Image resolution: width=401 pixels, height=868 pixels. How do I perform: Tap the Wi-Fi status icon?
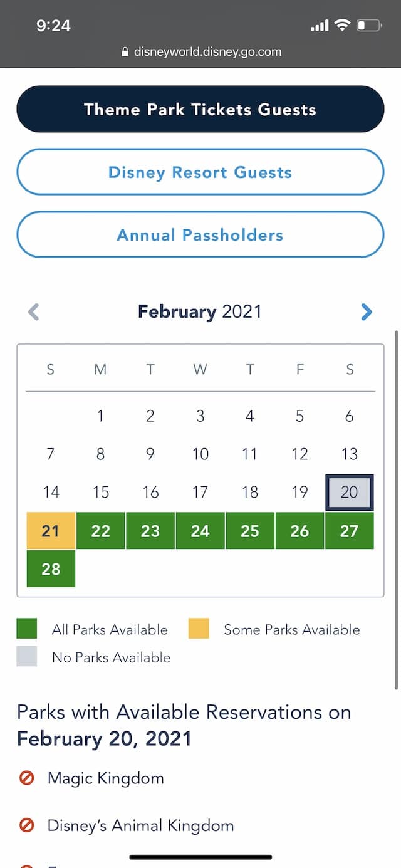[x=341, y=26]
